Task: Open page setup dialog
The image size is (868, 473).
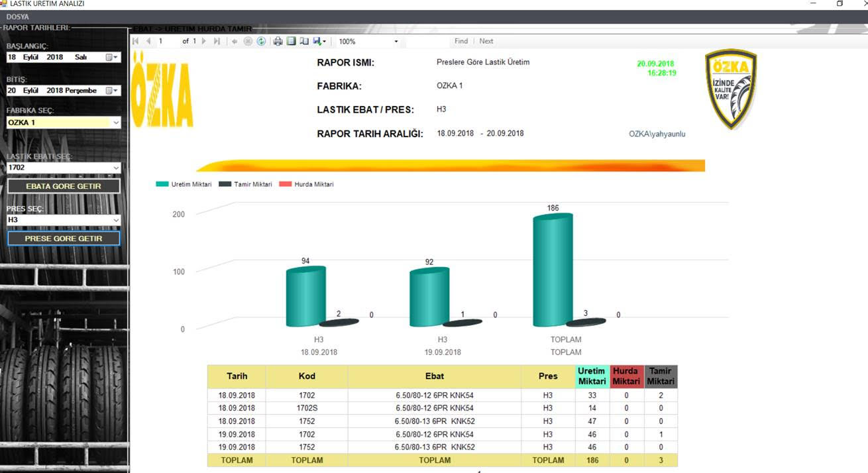Action: pos(304,41)
